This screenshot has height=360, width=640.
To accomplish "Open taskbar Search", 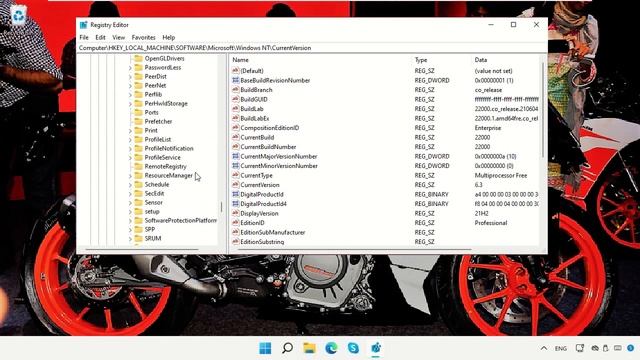I will point(287,348).
